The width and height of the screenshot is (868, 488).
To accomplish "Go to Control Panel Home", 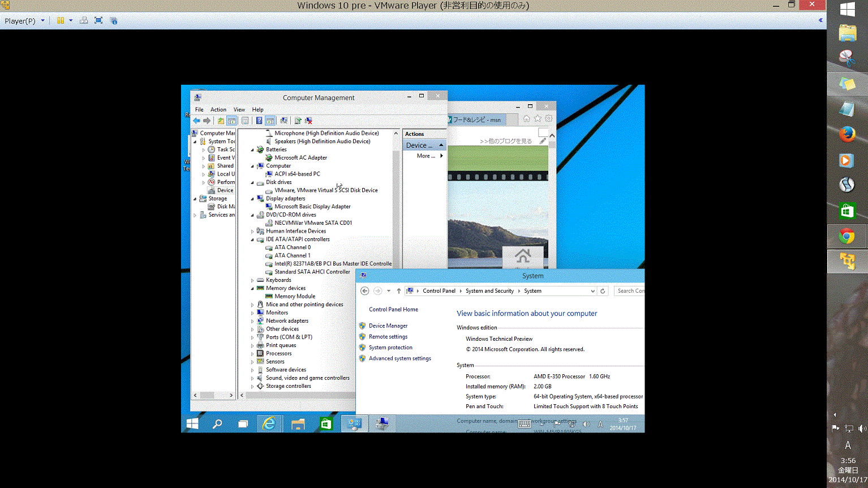I will pos(393,310).
